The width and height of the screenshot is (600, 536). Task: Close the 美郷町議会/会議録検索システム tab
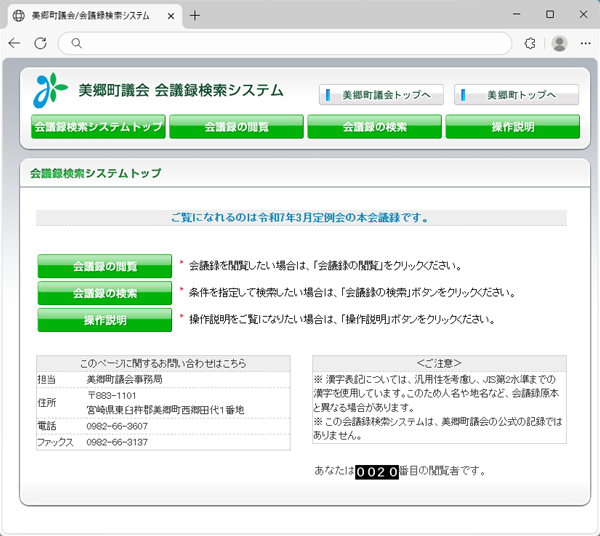click(171, 16)
